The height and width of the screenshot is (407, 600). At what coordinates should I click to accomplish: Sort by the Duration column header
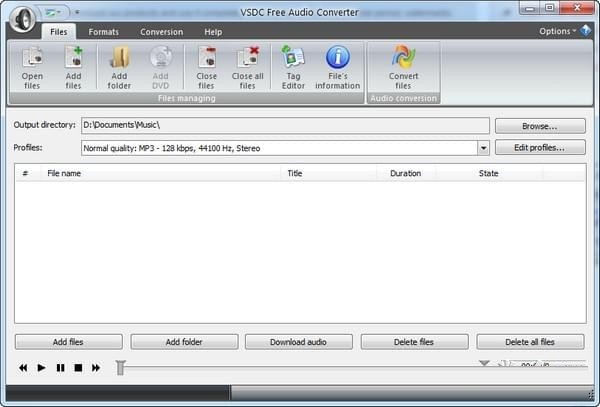tap(406, 173)
